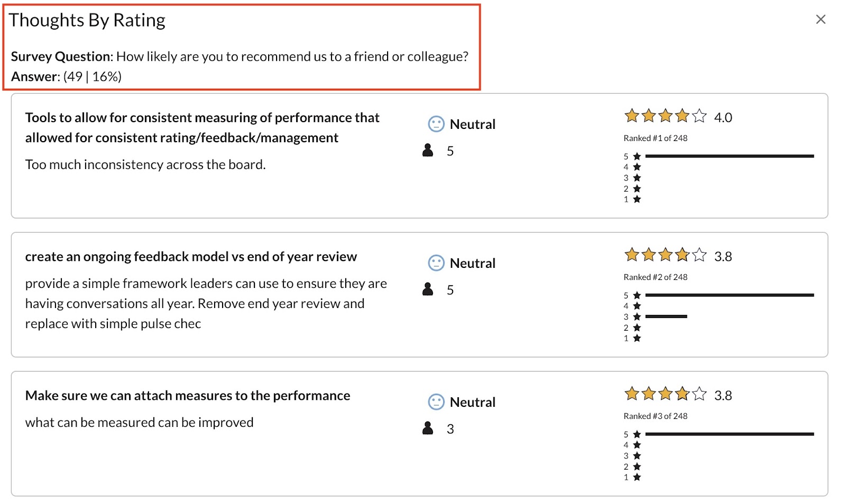
Task: Click the empty fifth star in Ranked #3 card
Action: click(x=699, y=394)
